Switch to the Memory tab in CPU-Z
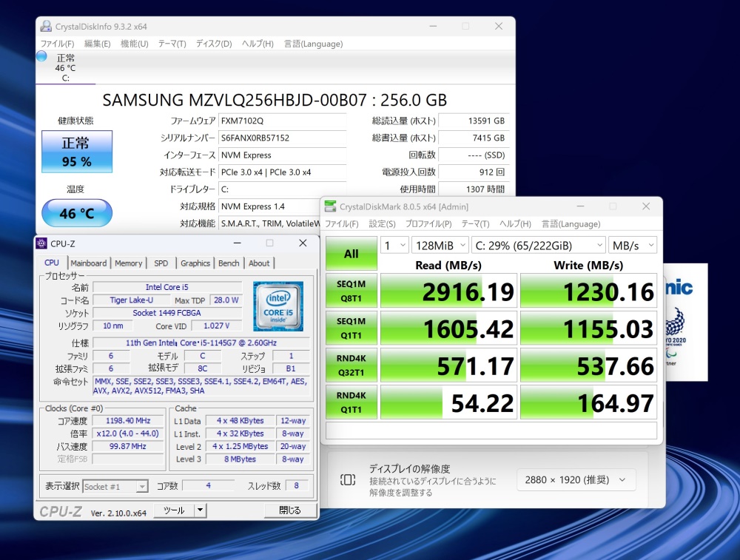The image size is (740, 560). pyautogui.click(x=128, y=263)
